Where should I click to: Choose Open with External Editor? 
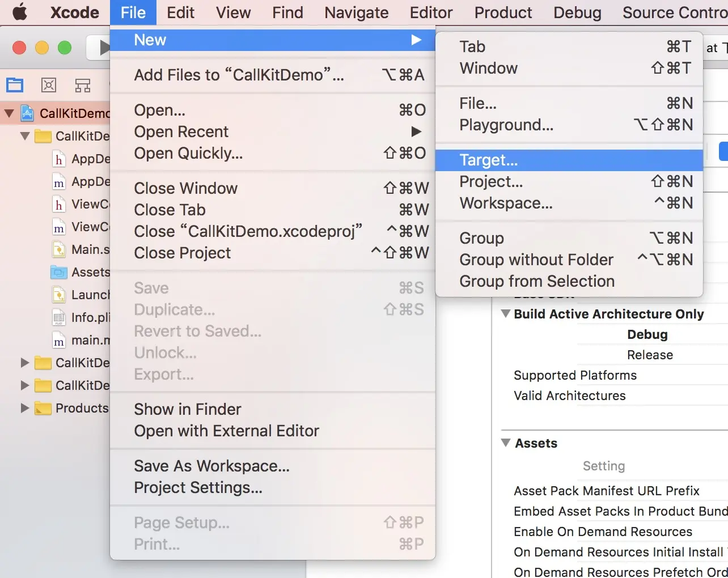click(x=272, y=431)
